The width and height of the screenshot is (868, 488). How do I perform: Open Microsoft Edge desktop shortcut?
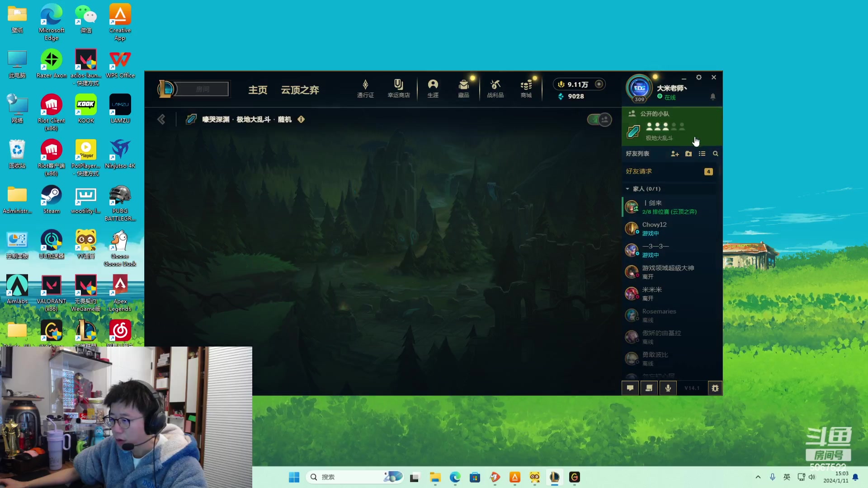[52, 23]
